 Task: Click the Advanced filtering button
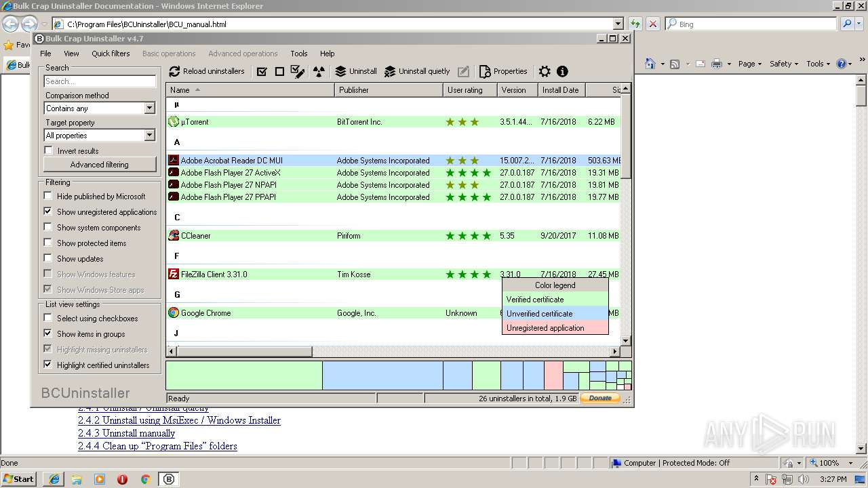pos(99,165)
